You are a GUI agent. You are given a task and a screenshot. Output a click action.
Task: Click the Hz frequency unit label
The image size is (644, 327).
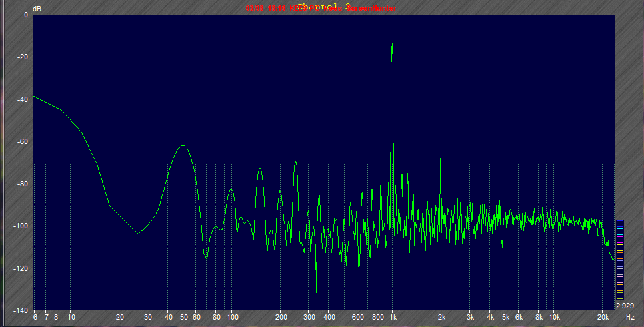[630, 317]
